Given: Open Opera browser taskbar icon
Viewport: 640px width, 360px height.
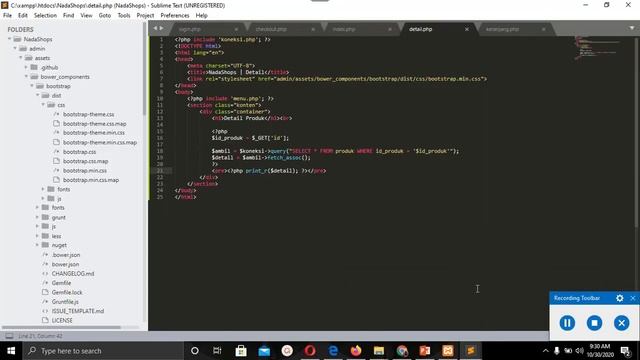Looking at the screenshot, I should pyautogui.click(x=310, y=351).
